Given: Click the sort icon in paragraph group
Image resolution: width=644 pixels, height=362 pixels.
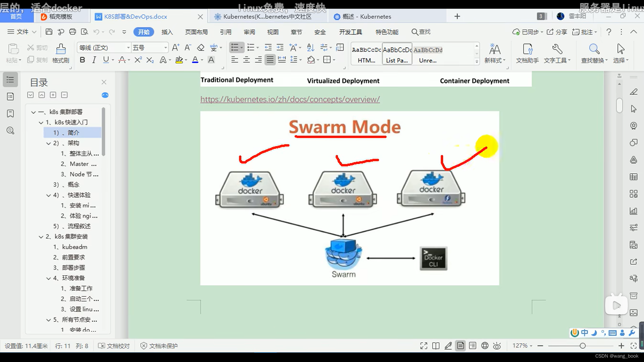Looking at the screenshot, I should click(x=311, y=48).
